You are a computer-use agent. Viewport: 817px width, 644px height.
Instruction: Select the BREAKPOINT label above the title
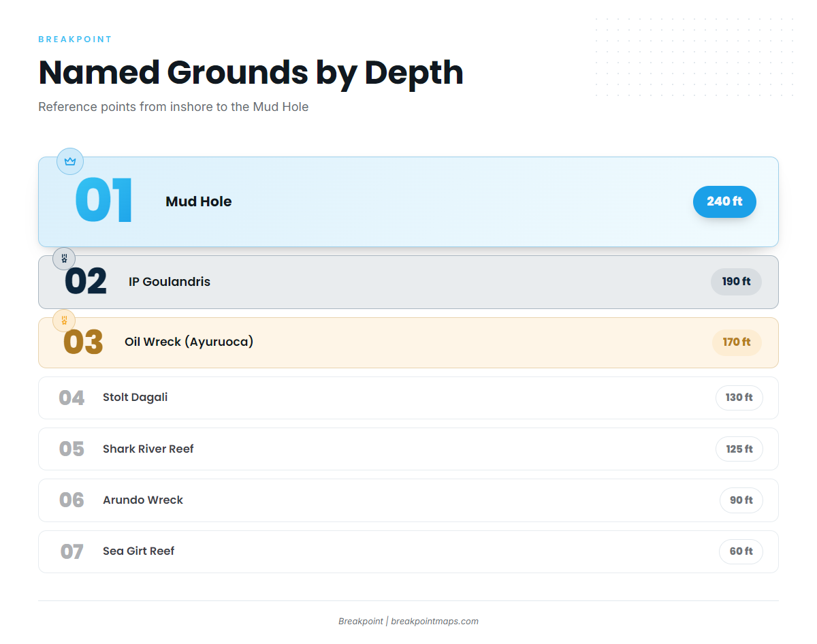click(75, 39)
